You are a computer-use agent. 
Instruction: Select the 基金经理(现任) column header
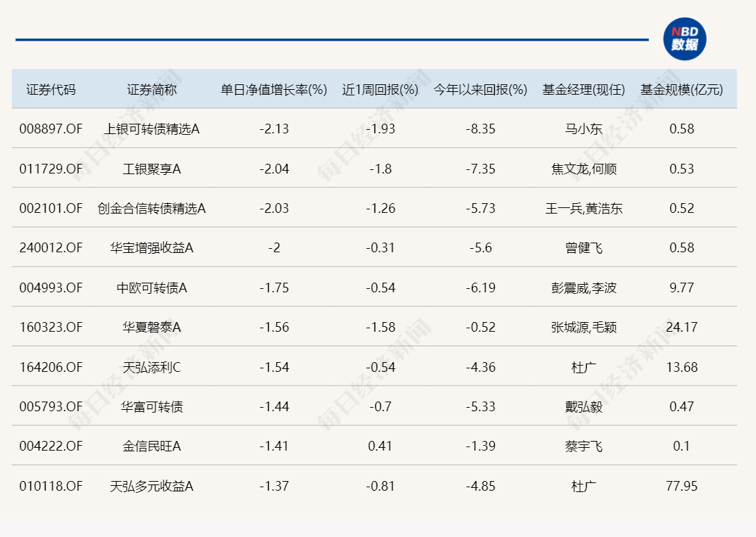[583, 90]
